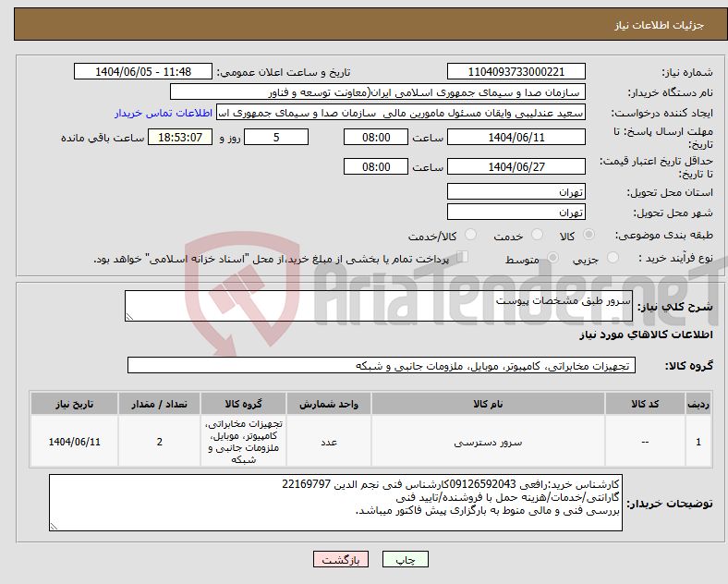Click the response deadline hour 08:00 field

click(x=376, y=137)
